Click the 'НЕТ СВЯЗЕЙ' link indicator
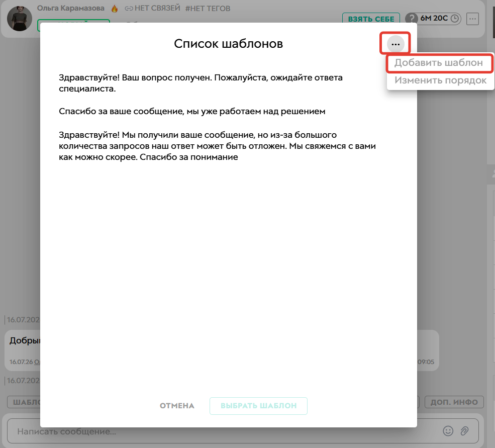The height and width of the screenshot is (448, 495). [152, 8]
